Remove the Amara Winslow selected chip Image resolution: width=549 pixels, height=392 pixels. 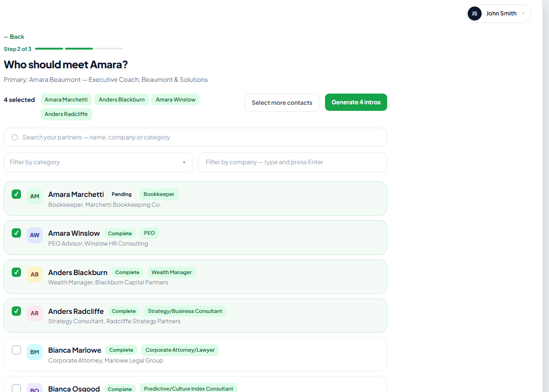pos(176,100)
